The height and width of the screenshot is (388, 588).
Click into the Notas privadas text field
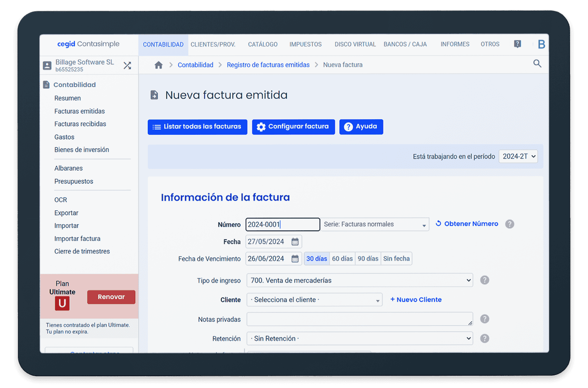coord(359,319)
